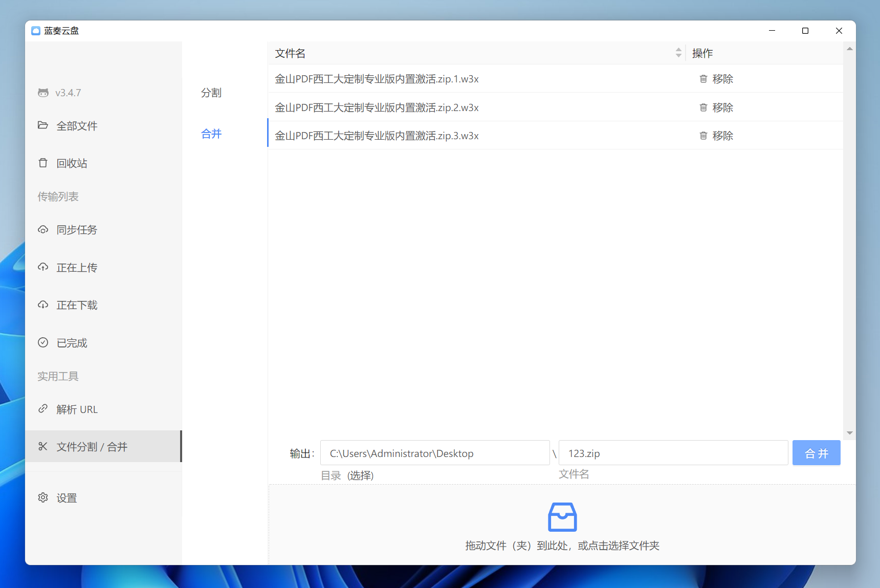880x588 pixels.
Task: Click the 设置 gear icon
Action: click(x=43, y=497)
